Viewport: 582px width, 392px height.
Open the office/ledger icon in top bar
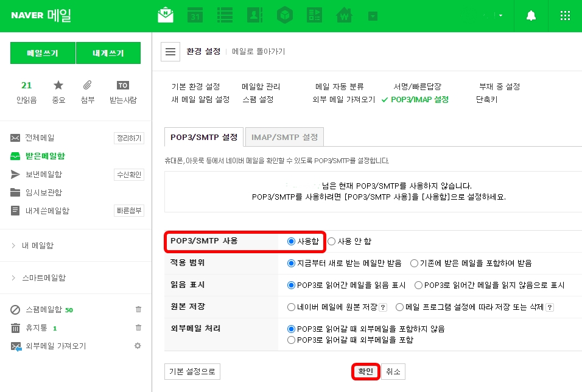click(x=315, y=15)
